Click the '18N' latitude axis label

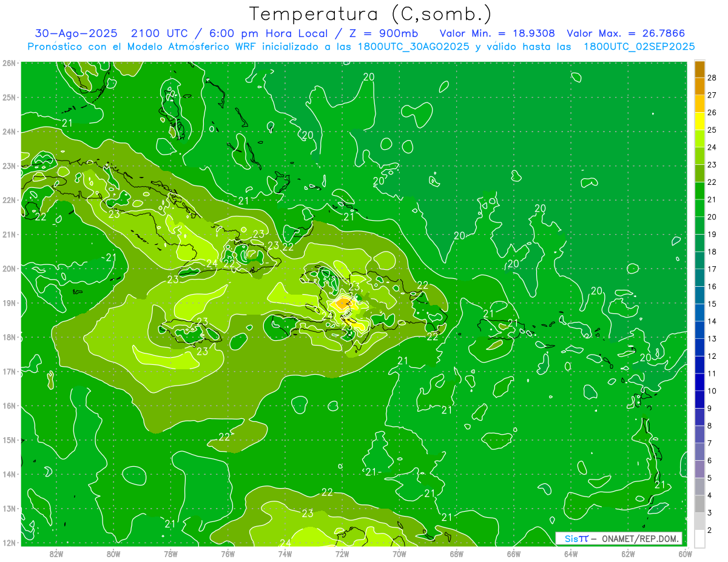click(x=9, y=337)
